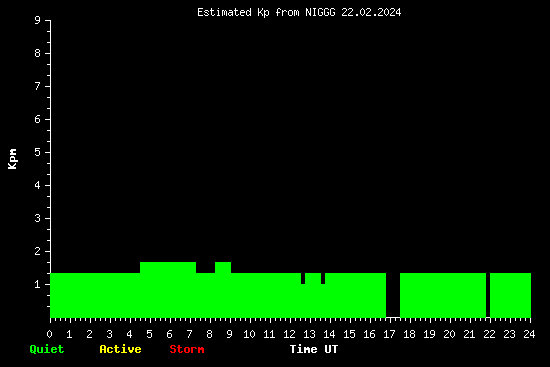The width and height of the screenshot is (550, 367).
Task: Click the green bar segment above hour 23
Action: click(x=510, y=295)
